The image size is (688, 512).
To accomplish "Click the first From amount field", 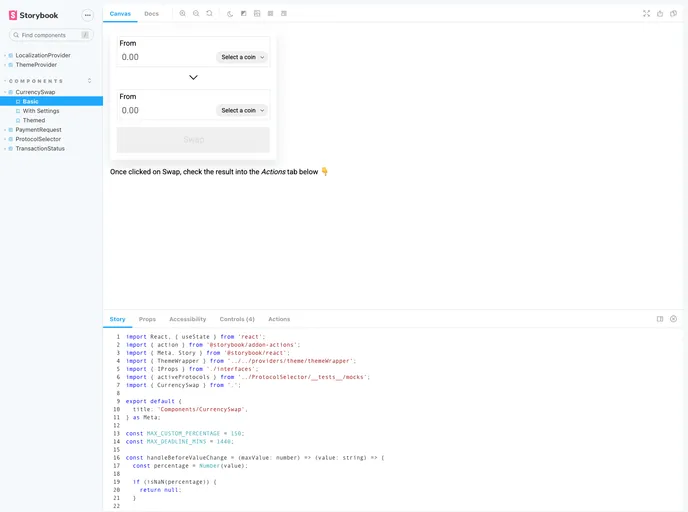I will pos(167,57).
